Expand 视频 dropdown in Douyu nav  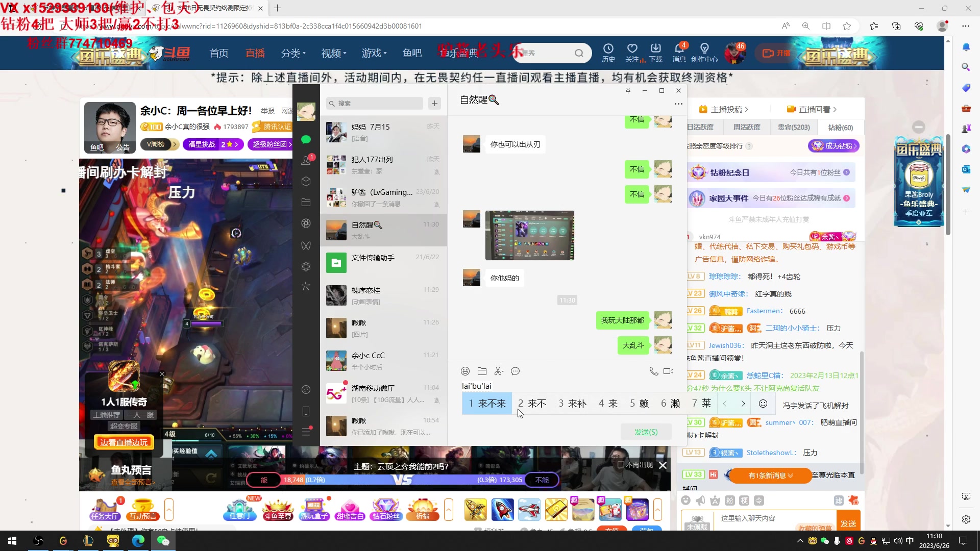[x=334, y=53]
